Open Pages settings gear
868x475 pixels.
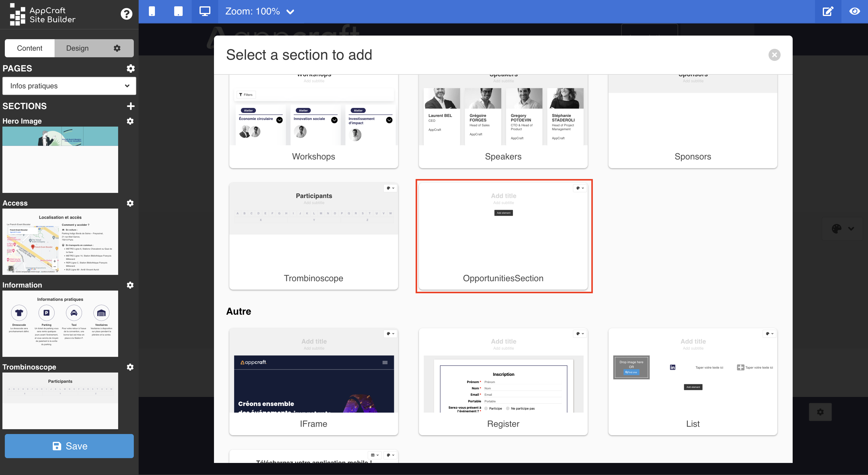click(x=131, y=68)
